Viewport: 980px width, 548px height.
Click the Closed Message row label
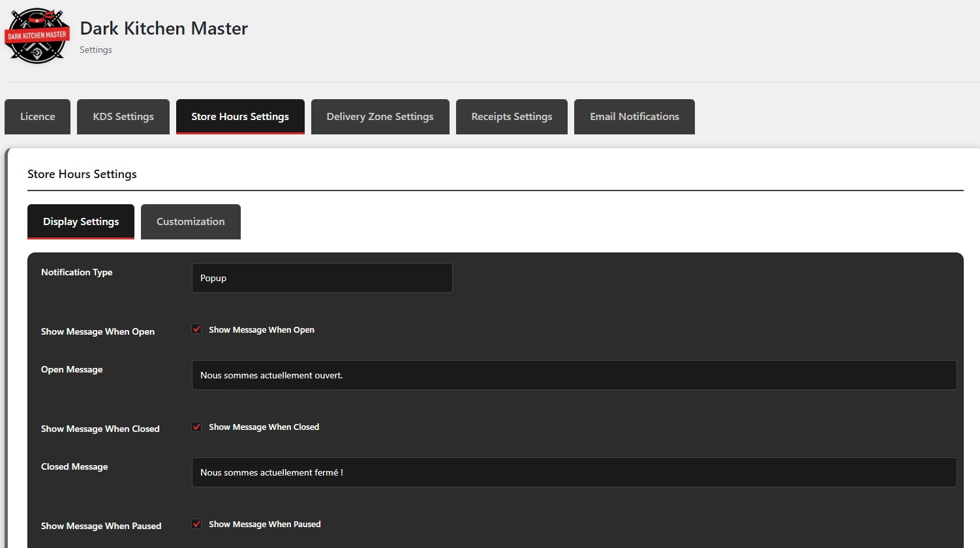click(74, 466)
